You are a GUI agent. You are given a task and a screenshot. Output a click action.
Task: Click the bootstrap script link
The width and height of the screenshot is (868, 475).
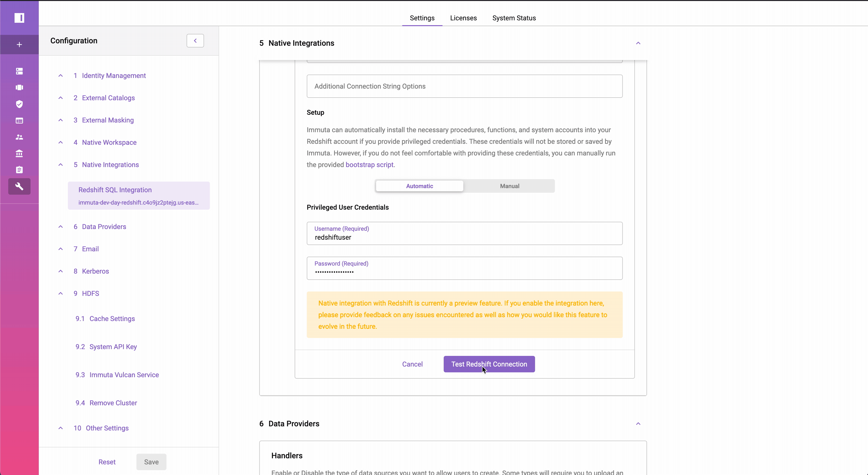(369, 165)
